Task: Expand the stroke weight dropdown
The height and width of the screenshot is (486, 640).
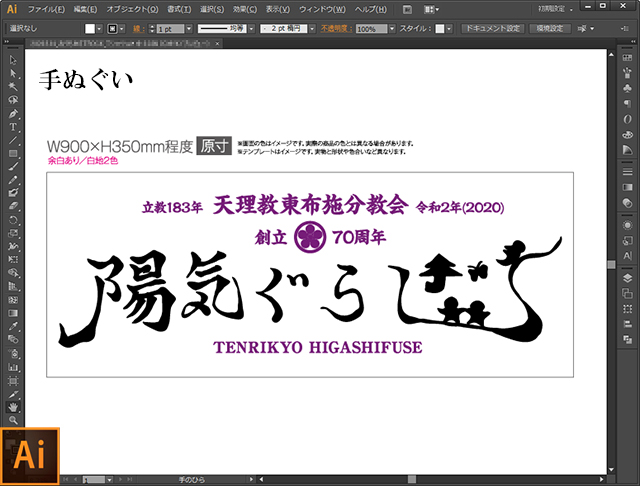Action: [x=189, y=29]
